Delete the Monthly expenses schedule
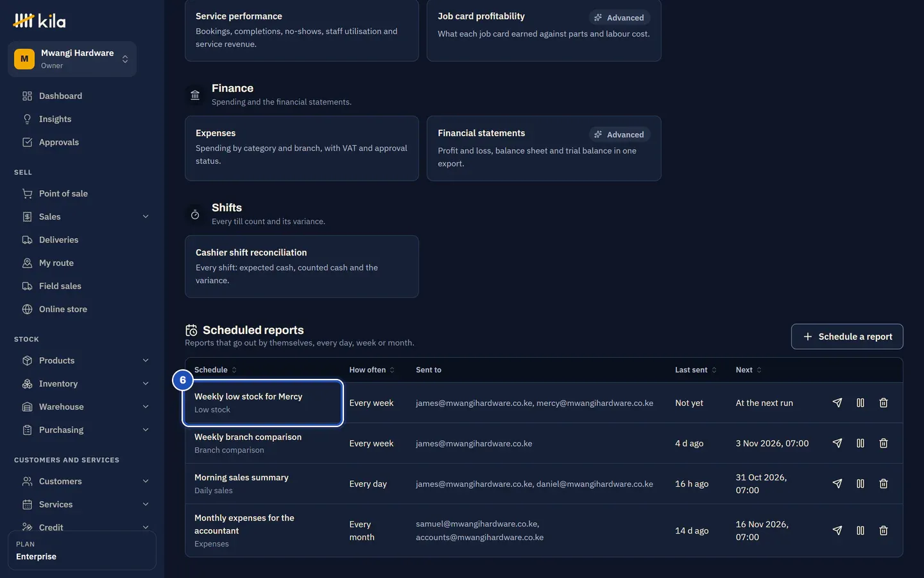Image resolution: width=924 pixels, height=578 pixels. point(884,530)
